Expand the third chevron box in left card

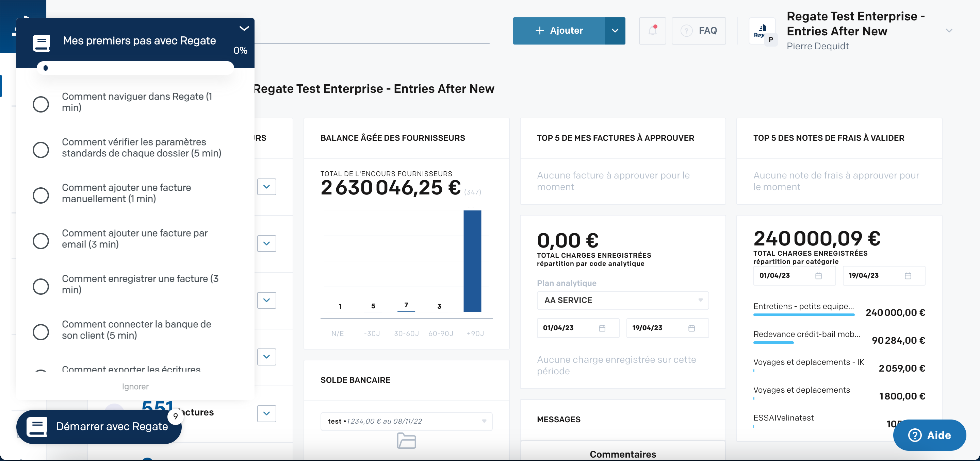point(266,300)
